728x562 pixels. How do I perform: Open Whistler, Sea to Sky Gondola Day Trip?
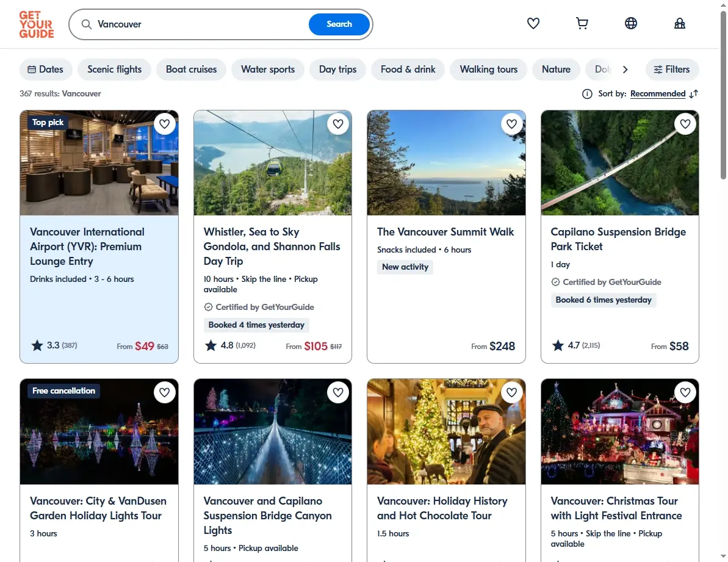[x=272, y=247]
